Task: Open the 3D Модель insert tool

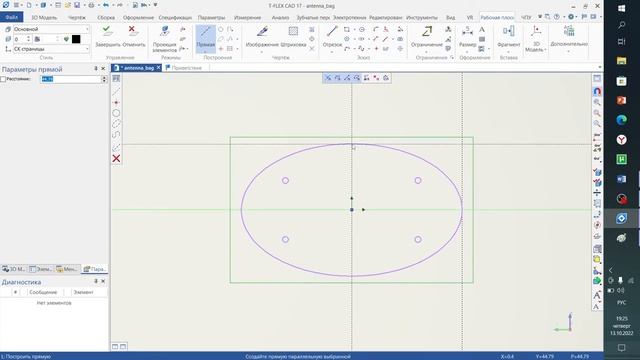Action: 536,38
